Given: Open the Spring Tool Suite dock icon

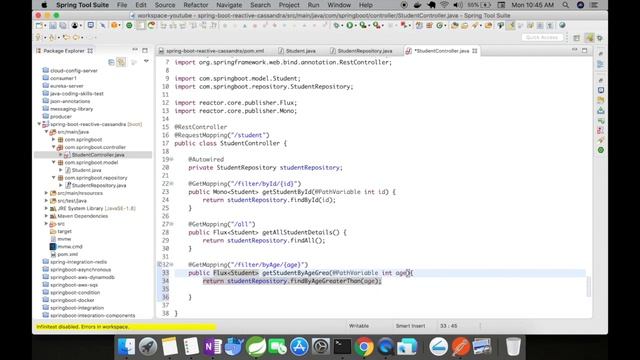Looking at the screenshot, I should [x=256, y=347].
